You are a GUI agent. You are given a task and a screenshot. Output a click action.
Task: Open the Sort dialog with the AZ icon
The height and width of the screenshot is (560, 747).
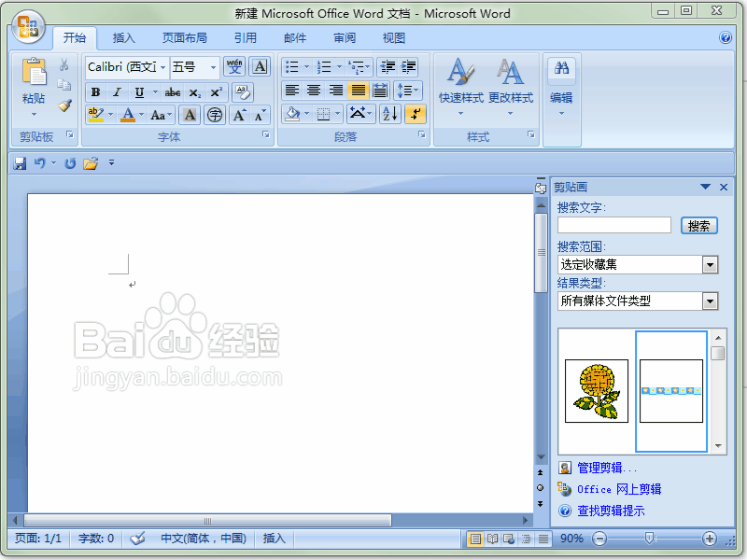pyautogui.click(x=388, y=114)
